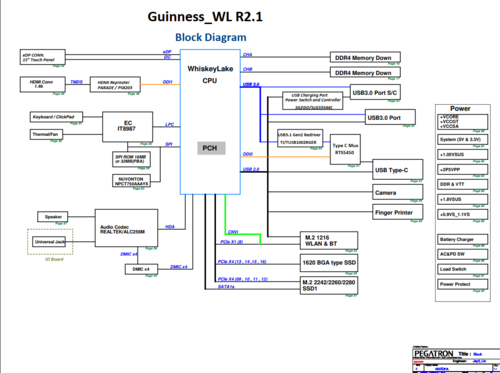Click the "PCIe X1 (8)" label

click(232, 242)
